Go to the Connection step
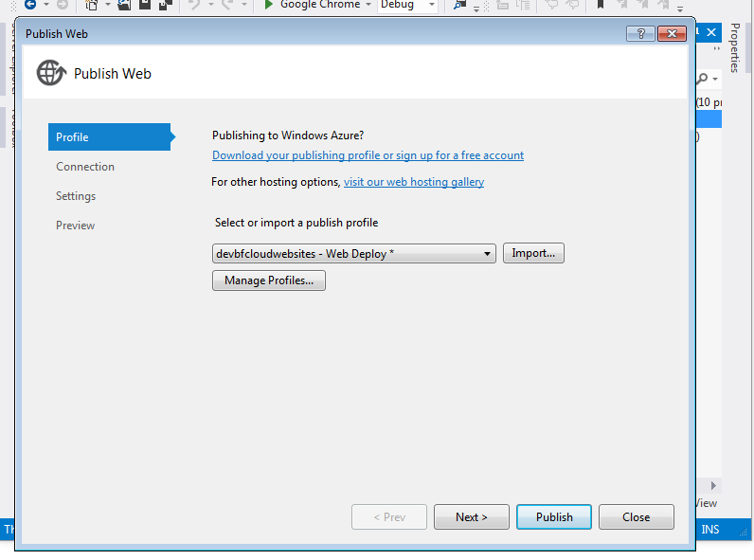The image size is (754, 560). [85, 167]
